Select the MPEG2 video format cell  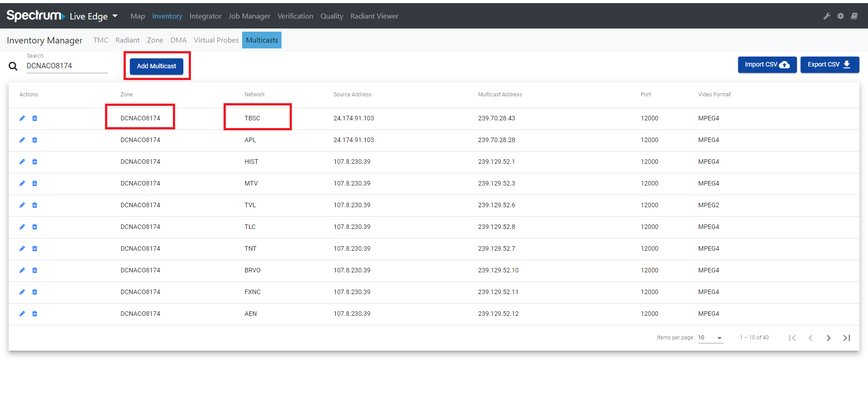tap(709, 205)
